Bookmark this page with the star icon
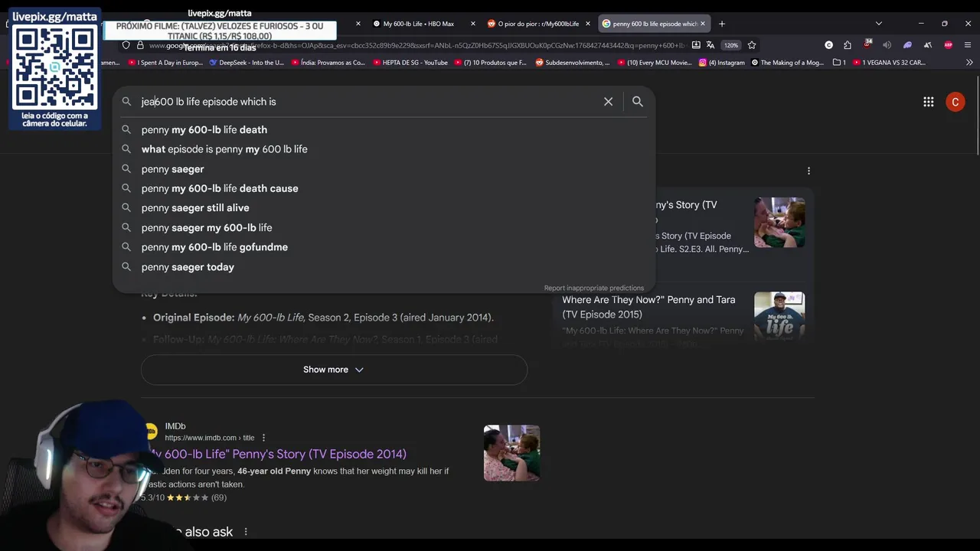980x551 pixels. [751, 45]
